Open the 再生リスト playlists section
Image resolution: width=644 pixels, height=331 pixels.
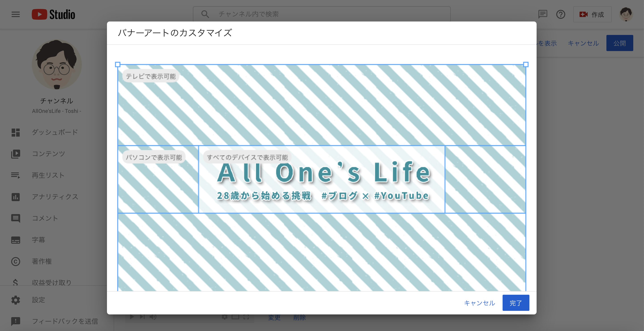(48, 175)
